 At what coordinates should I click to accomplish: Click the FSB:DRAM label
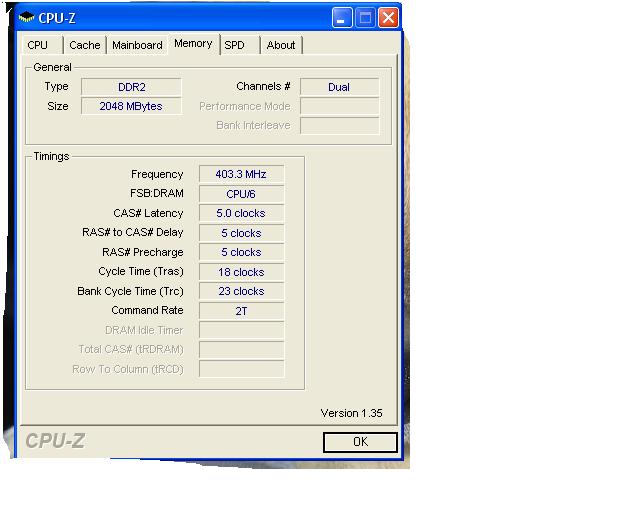coord(157,193)
